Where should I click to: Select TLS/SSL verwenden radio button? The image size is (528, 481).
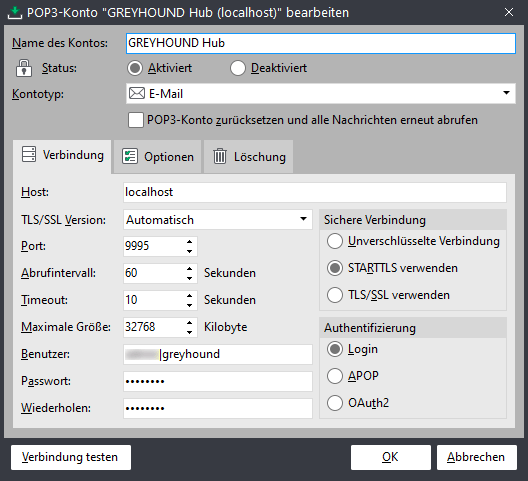point(335,295)
